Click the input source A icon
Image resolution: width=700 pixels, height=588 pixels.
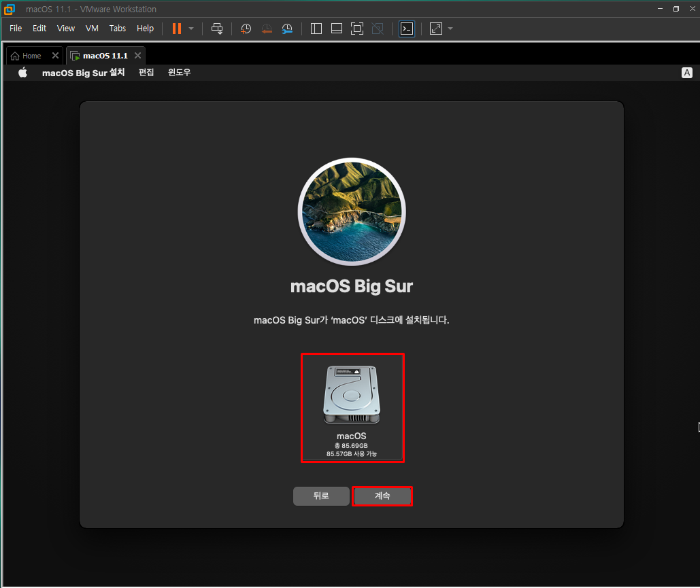tap(686, 73)
